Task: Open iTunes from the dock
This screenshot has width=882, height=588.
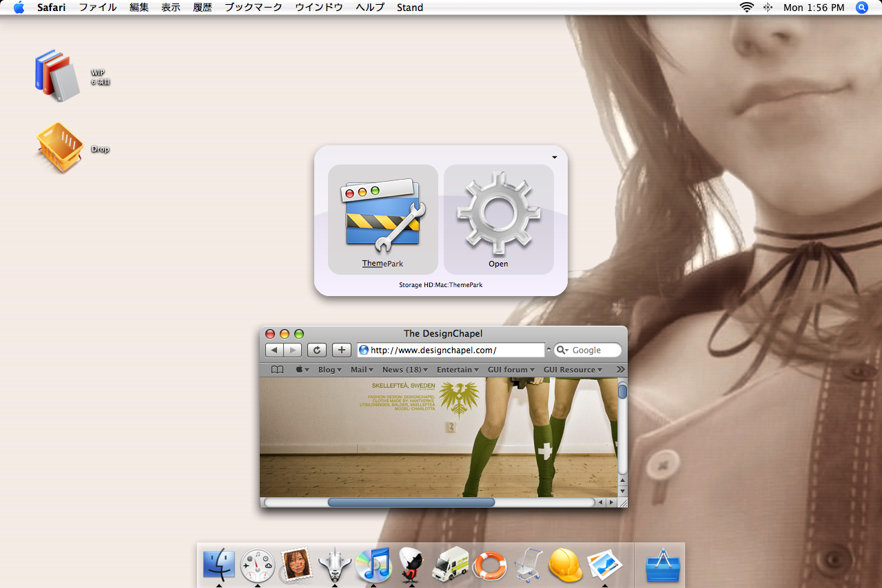Action: (x=373, y=565)
